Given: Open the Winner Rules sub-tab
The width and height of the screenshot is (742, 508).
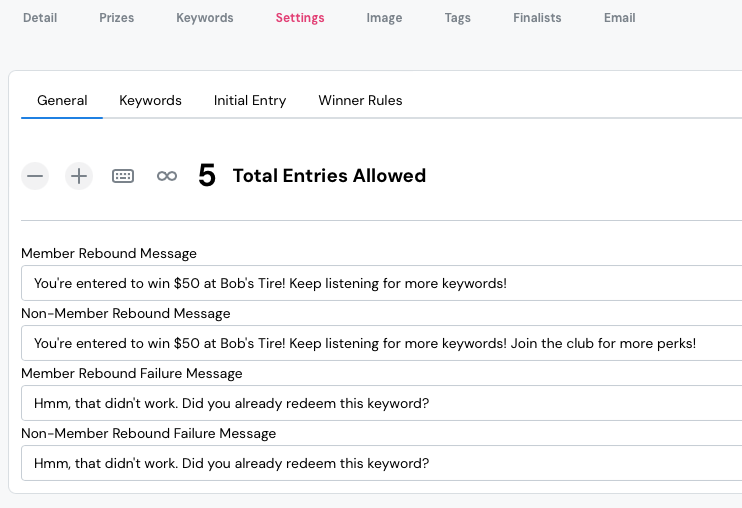Looking at the screenshot, I should 360,100.
